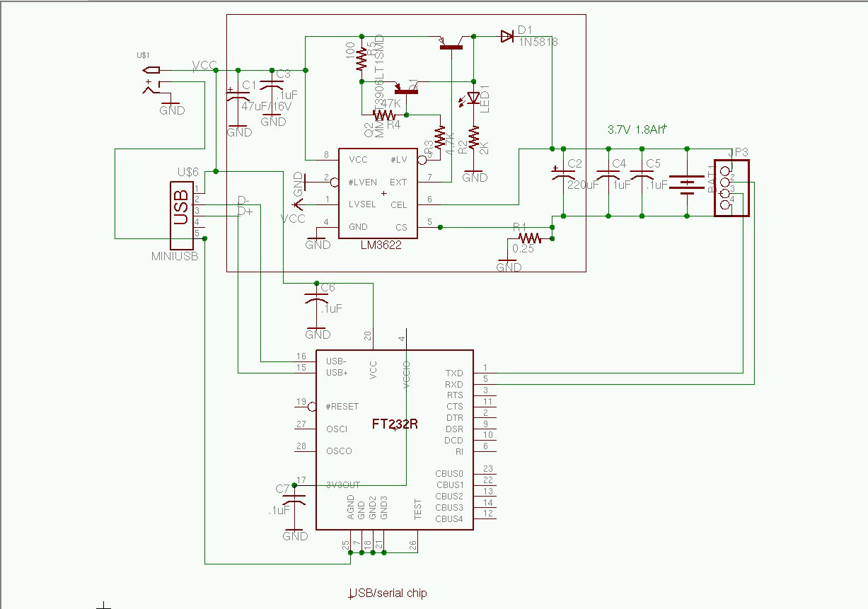Click capacitor C4 1uF
Screen dimensions: 868x609
608,175
